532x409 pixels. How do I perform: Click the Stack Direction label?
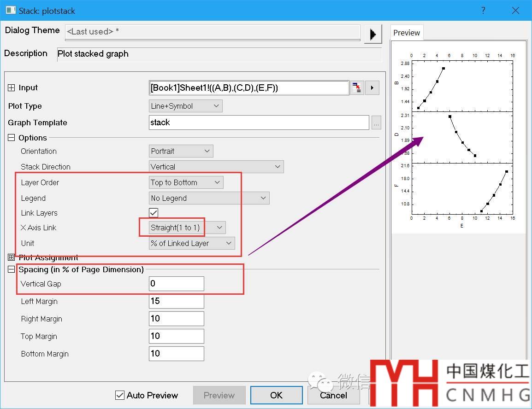(x=46, y=167)
